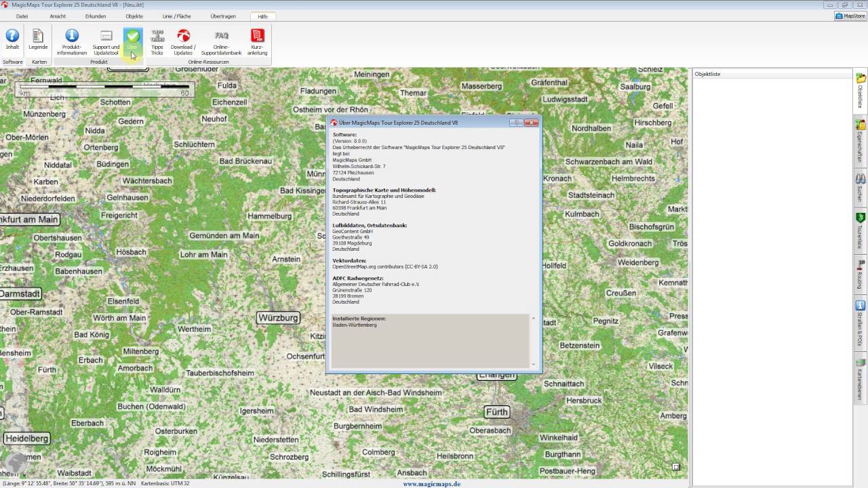Click the globe icon at map corner

point(15,463)
